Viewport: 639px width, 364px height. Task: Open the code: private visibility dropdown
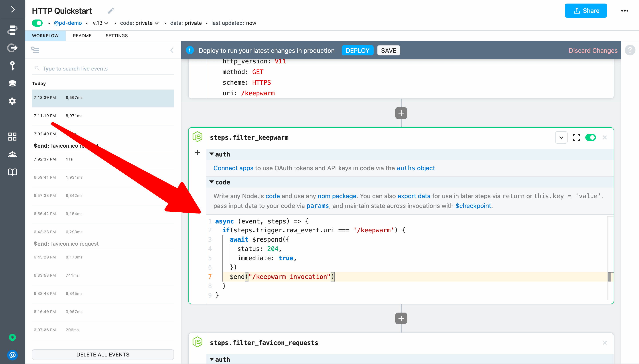(x=139, y=23)
